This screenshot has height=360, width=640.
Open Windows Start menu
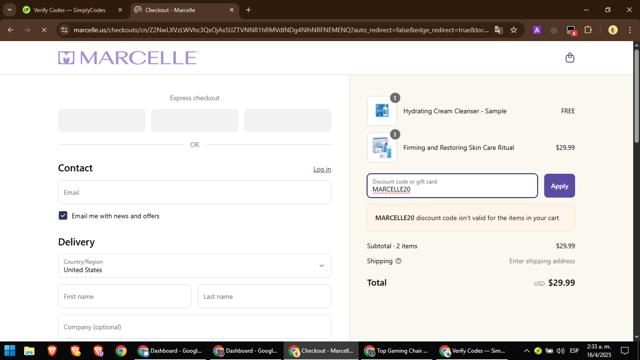[x=10, y=351]
